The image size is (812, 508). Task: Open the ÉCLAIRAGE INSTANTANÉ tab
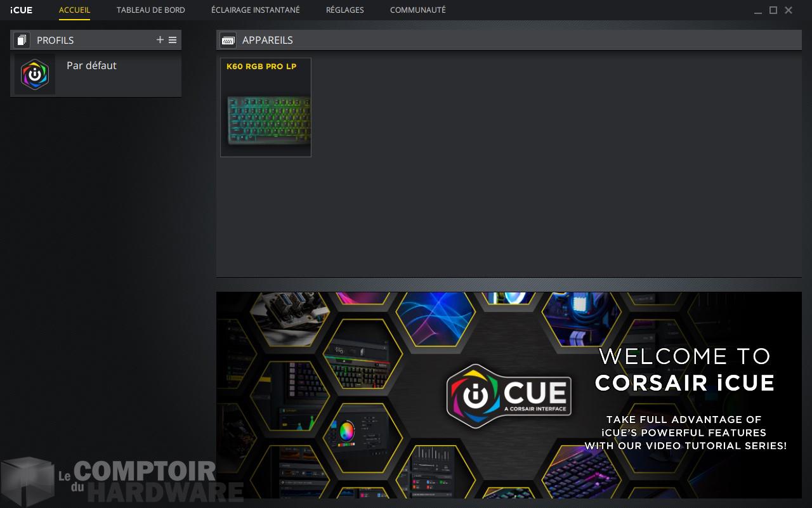(255, 10)
